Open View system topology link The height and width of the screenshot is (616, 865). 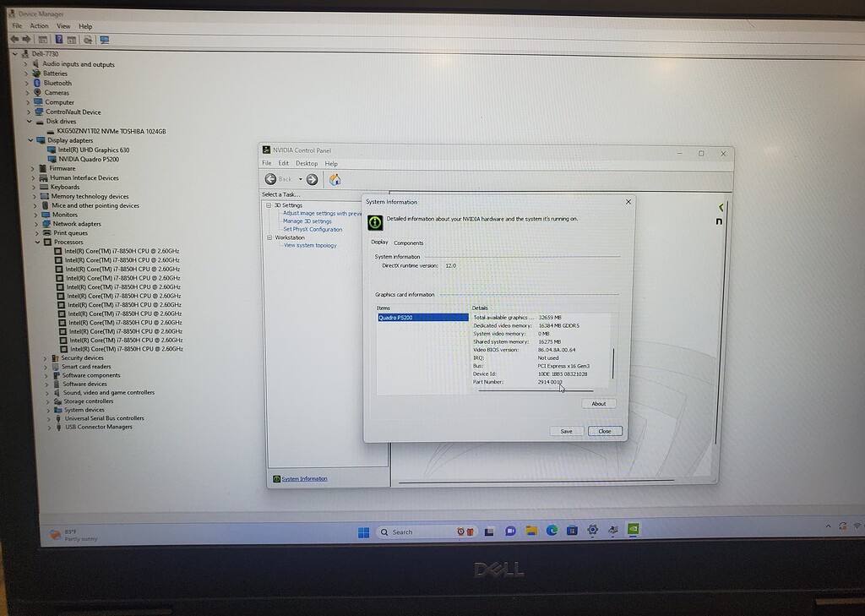pos(310,245)
